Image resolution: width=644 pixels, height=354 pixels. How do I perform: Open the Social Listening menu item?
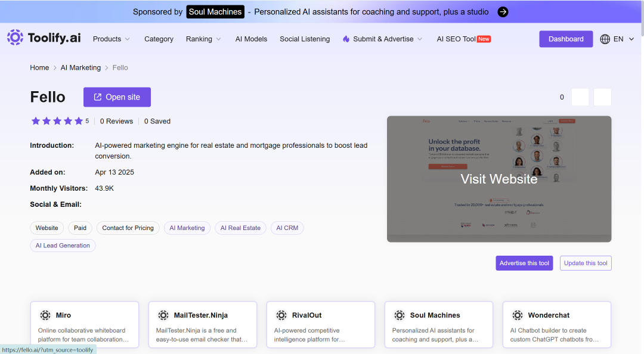(x=305, y=39)
